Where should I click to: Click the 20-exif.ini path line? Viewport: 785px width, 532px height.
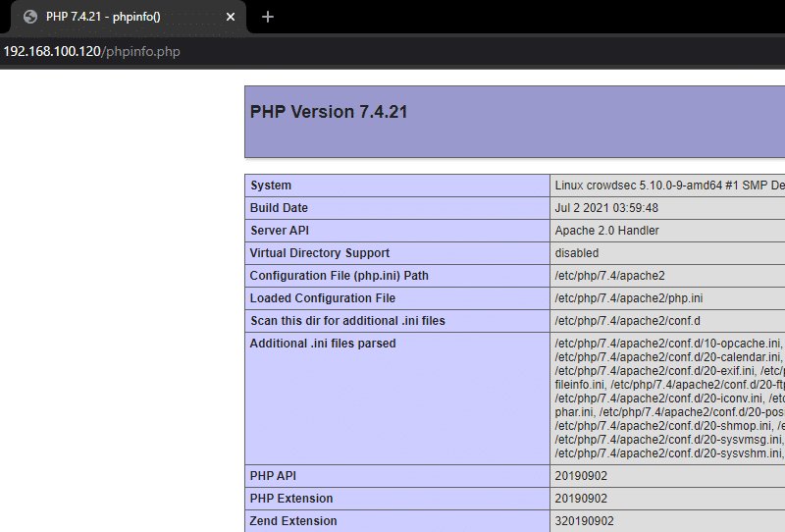pos(656,371)
